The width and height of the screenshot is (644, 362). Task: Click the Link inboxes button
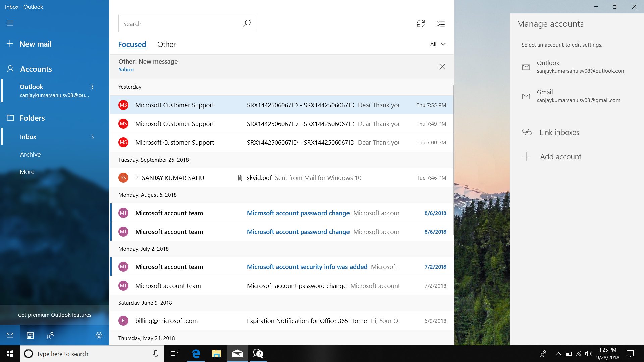click(559, 132)
